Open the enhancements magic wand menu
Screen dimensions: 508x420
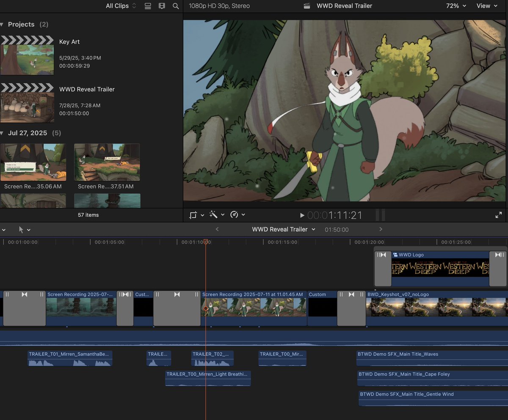point(216,215)
